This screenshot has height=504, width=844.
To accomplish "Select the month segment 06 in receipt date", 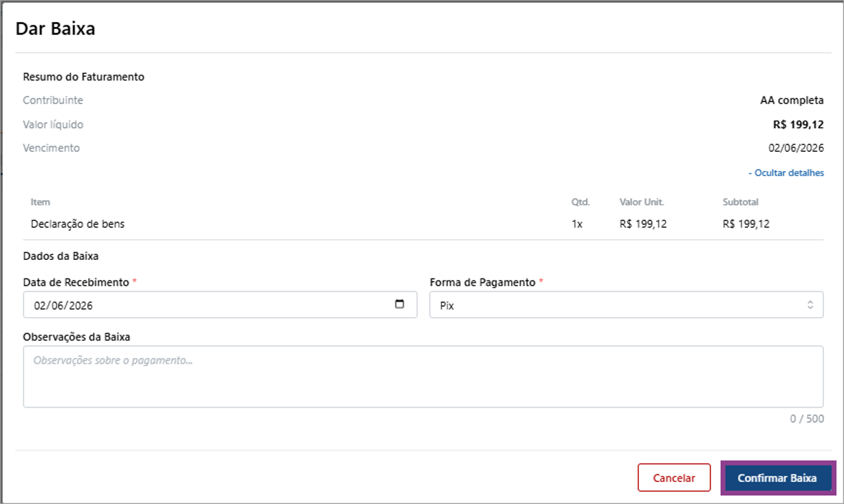I will pos(56,305).
